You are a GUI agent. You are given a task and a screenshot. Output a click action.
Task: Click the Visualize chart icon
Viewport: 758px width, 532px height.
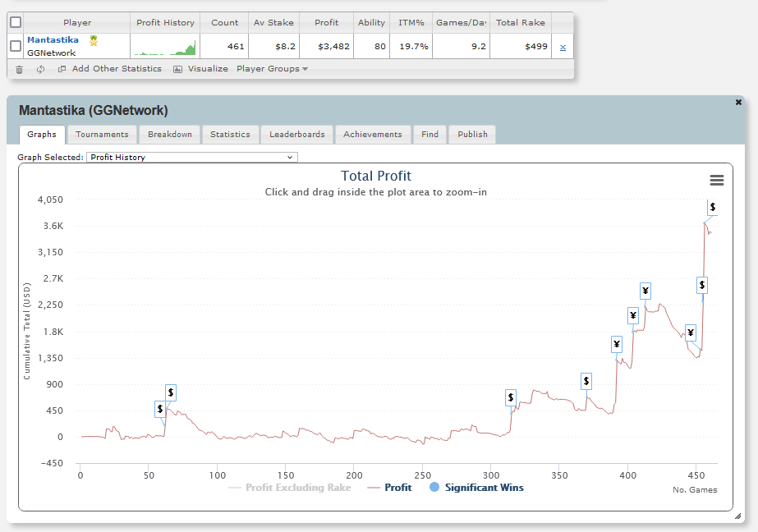pos(178,69)
